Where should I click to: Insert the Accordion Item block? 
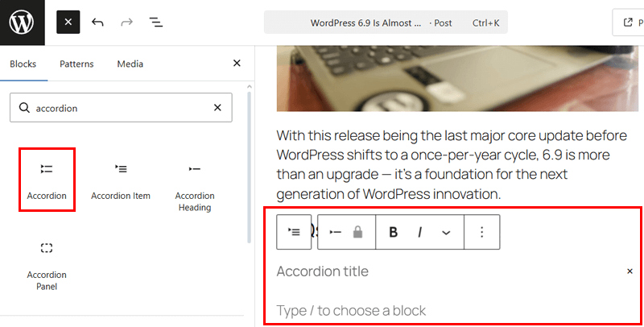tap(121, 180)
